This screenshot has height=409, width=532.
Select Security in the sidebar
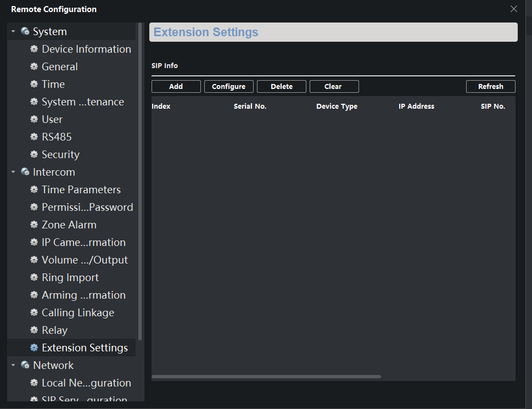(x=60, y=155)
